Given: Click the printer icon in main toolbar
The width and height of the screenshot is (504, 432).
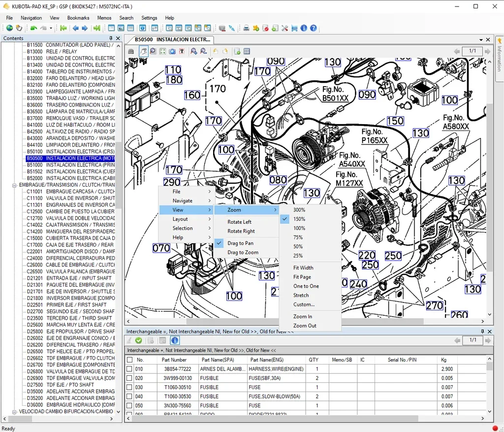Looking at the screenshot, I should (x=246, y=28).
